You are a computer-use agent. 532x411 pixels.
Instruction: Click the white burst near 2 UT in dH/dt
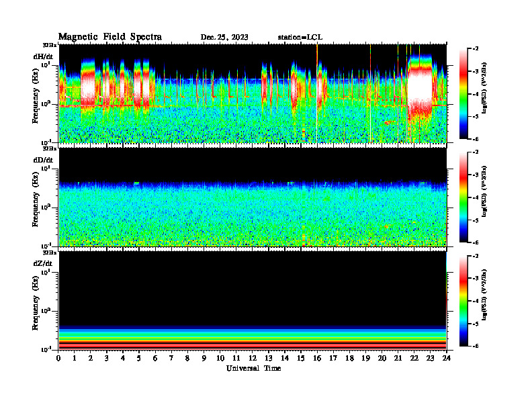88,87
